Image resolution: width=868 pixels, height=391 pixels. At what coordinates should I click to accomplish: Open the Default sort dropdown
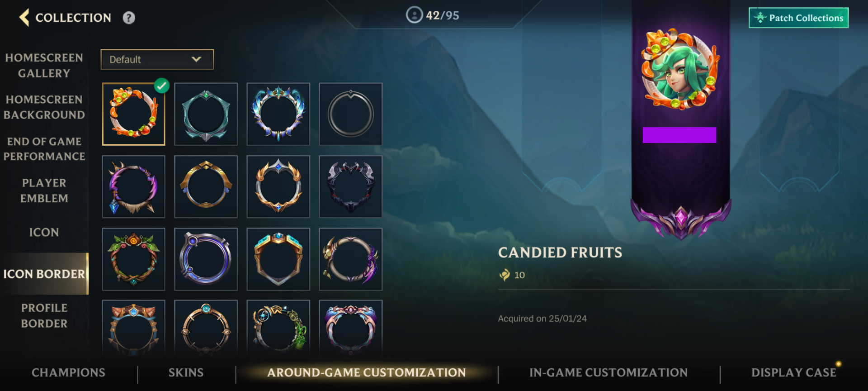(x=157, y=59)
